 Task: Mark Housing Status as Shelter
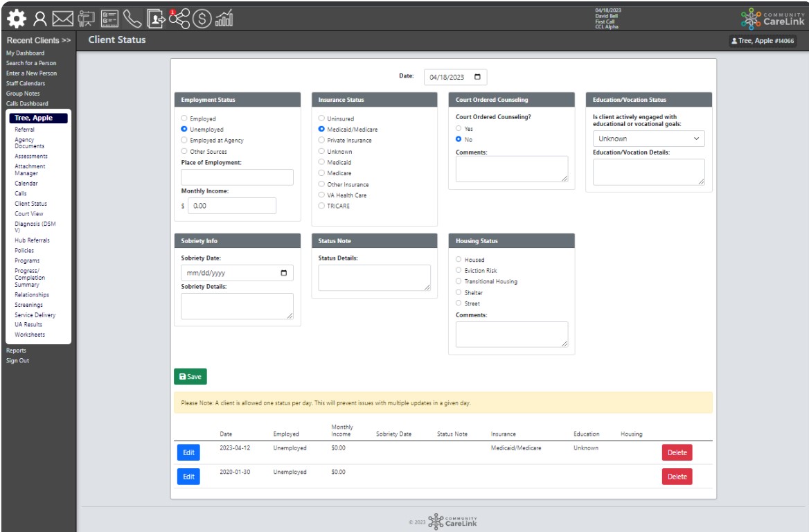457,292
